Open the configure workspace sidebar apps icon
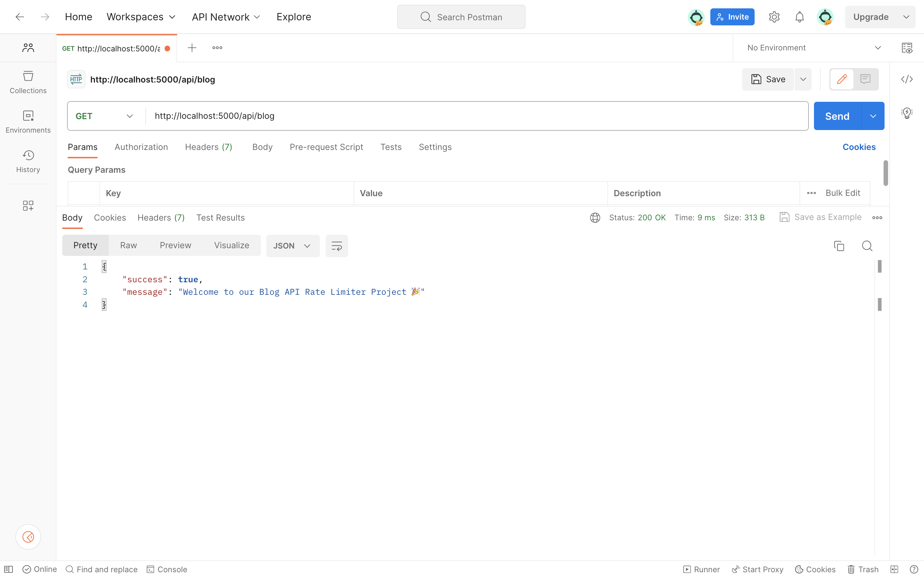924x578 pixels. [28, 206]
